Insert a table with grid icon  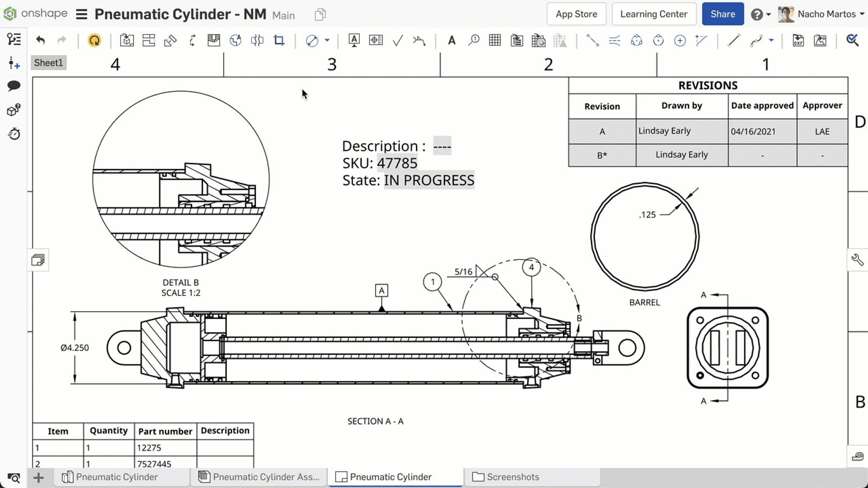[x=495, y=40]
